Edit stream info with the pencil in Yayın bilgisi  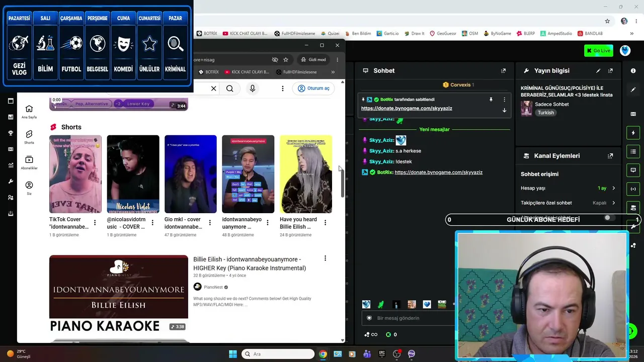(x=598, y=71)
